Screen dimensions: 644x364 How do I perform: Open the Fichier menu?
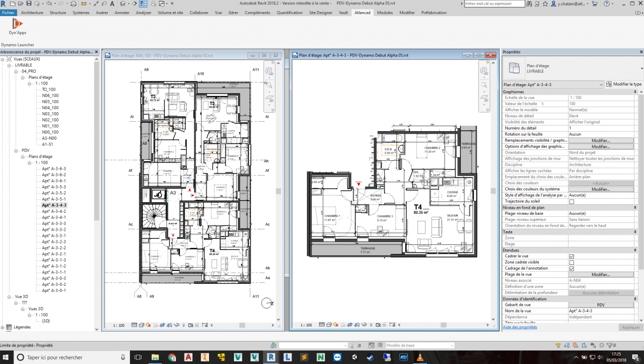click(8, 13)
